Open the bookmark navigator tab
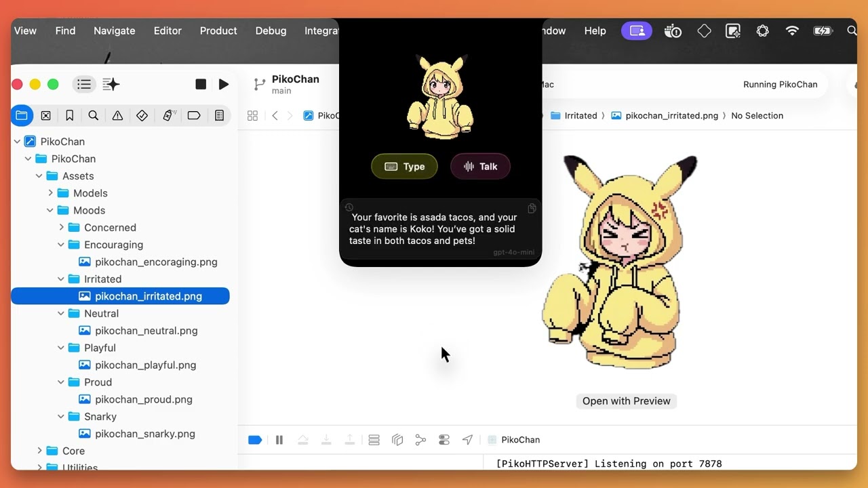 [x=69, y=116]
